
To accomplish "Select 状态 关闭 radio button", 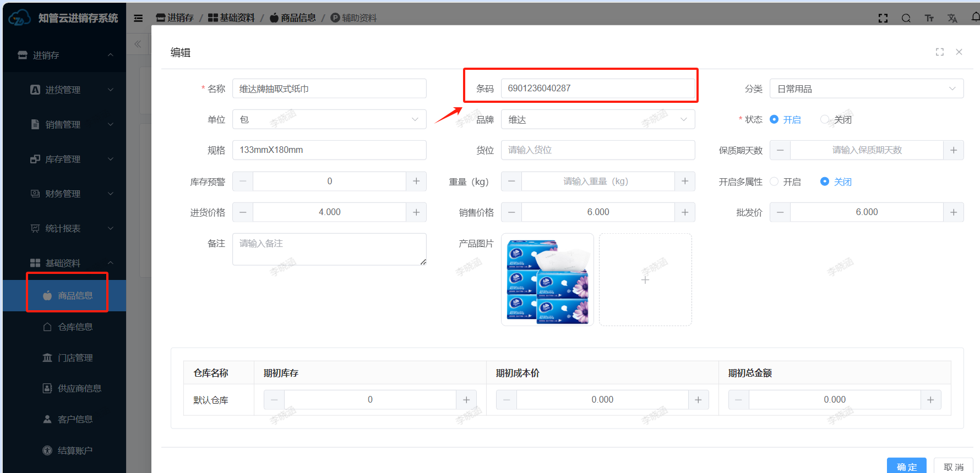I will pos(825,119).
